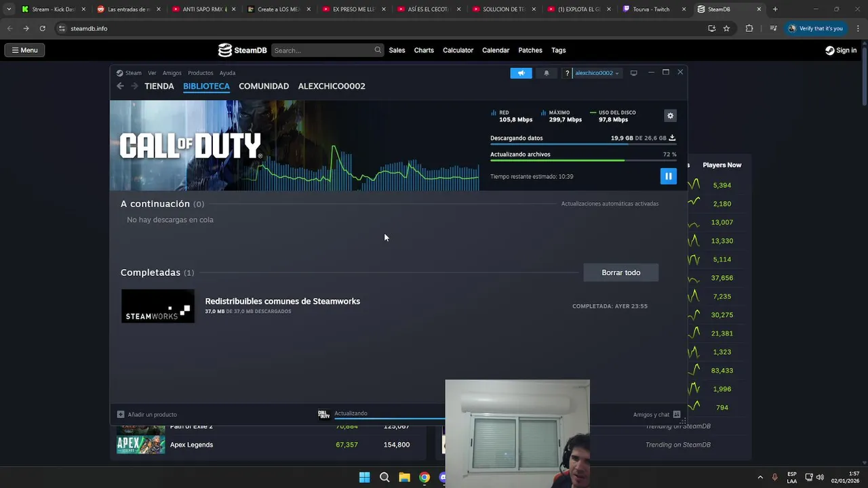Click the Call of Duty Actualizando status
This screenshot has width=868, height=488.
point(351,413)
